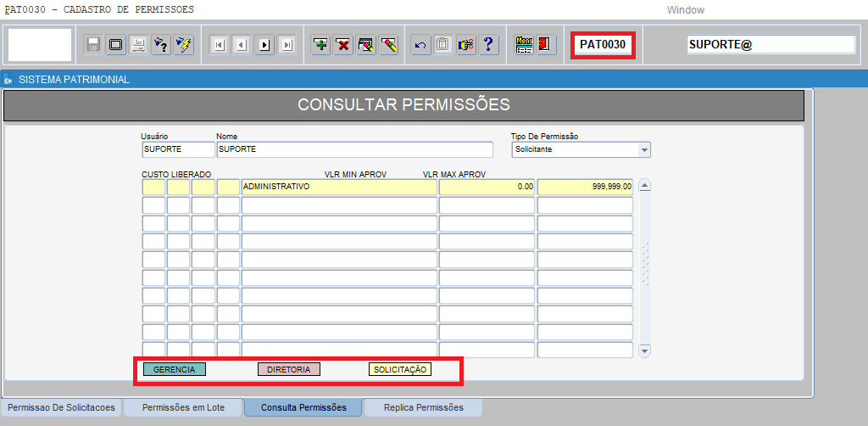Click the Usuário input field

(167, 149)
